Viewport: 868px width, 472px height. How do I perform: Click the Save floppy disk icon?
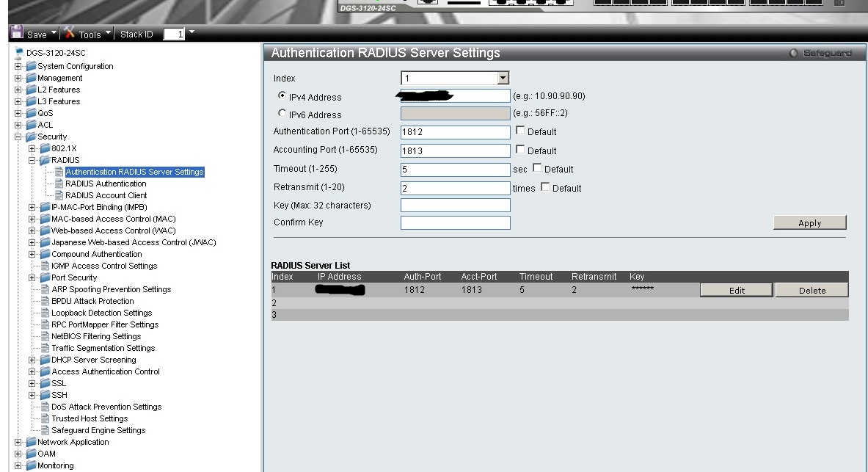pyautogui.click(x=17, y=33)
